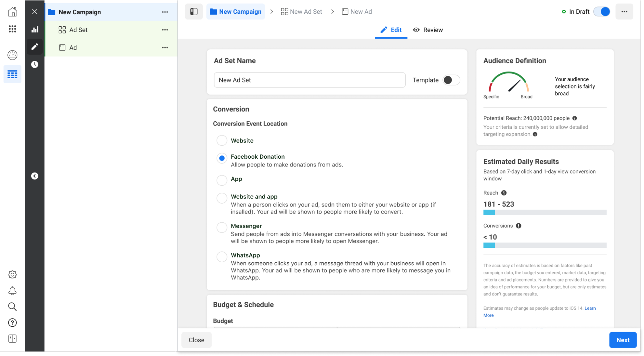Expand the Ad Set options menu
This screenshot has width=644, height=356.
coord(165,30)
